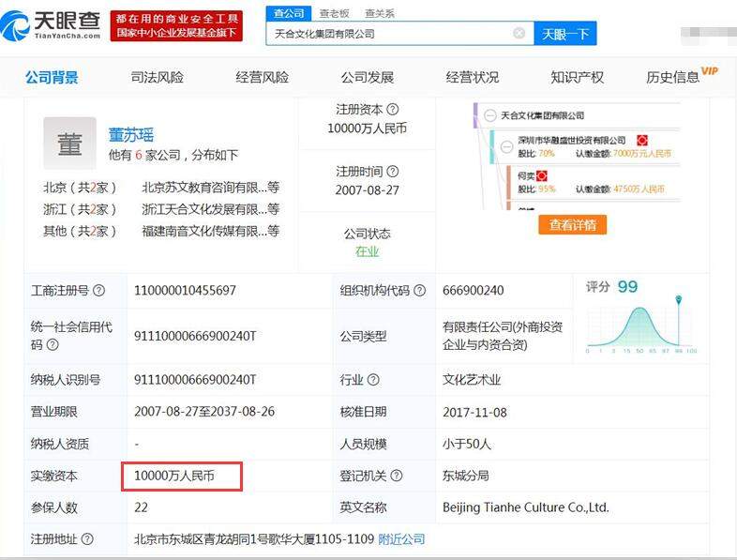Screen dimensions: 737x560
Task: Click 天眼一下 search button
Action: coord(565,34)
